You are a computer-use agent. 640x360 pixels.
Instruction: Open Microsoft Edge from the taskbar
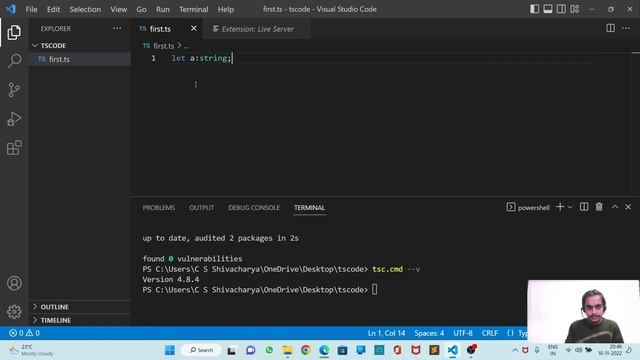pyautogui.click(x=324, y=350)
